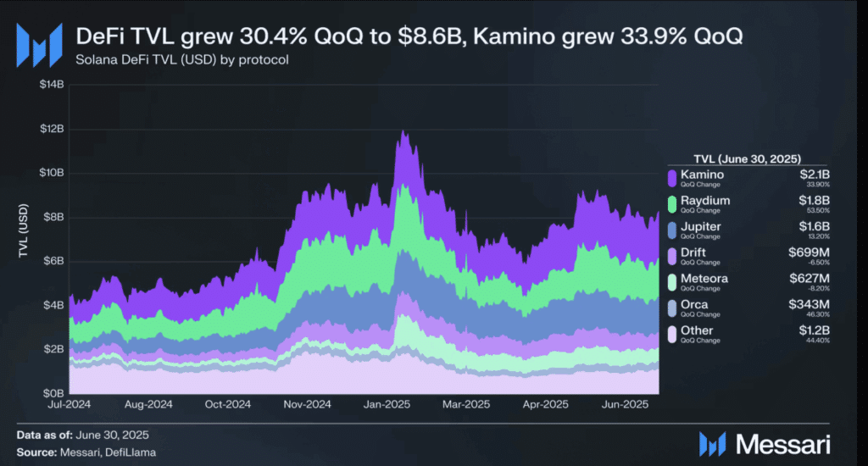This screenshot has width=868, height=466.
Task: Click the chart title about DeFi TVL
Action: click(409, 36)
